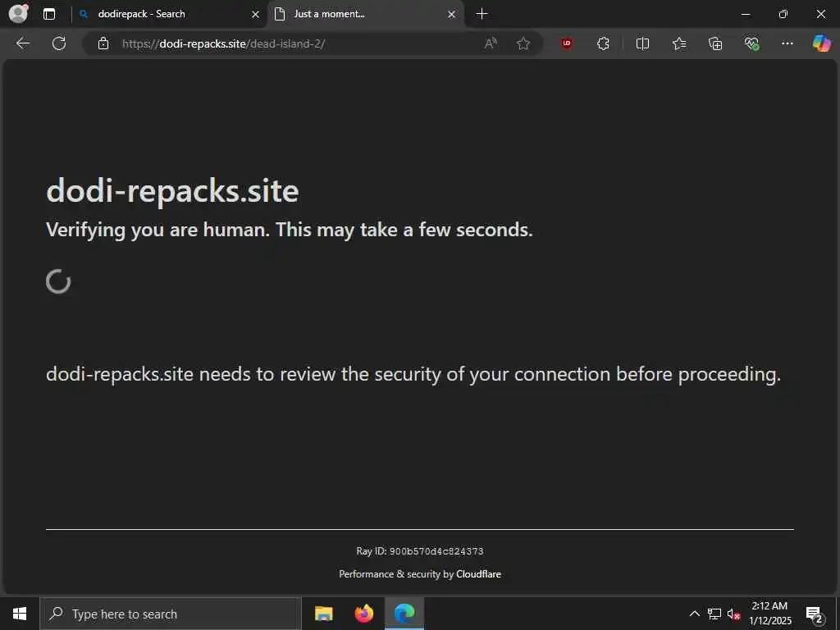840x630 pixels.
Task: Open Browser essentials heart icon
Action: point(751,43)
